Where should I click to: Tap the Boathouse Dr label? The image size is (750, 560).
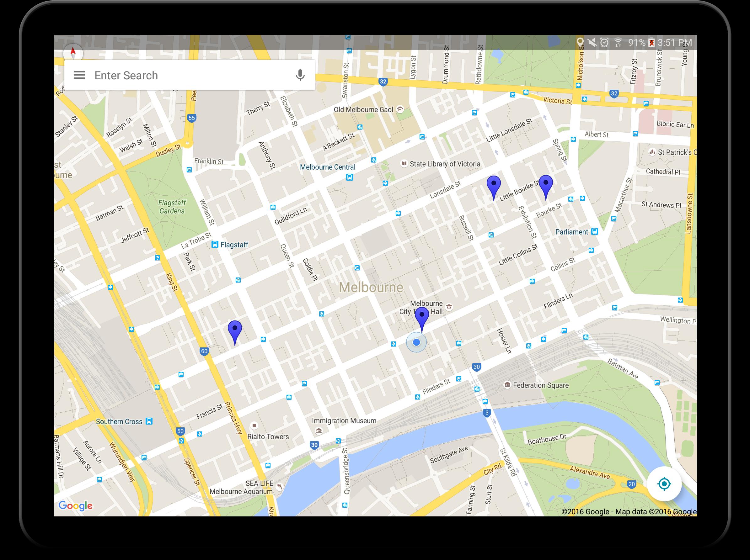(547, 439)
